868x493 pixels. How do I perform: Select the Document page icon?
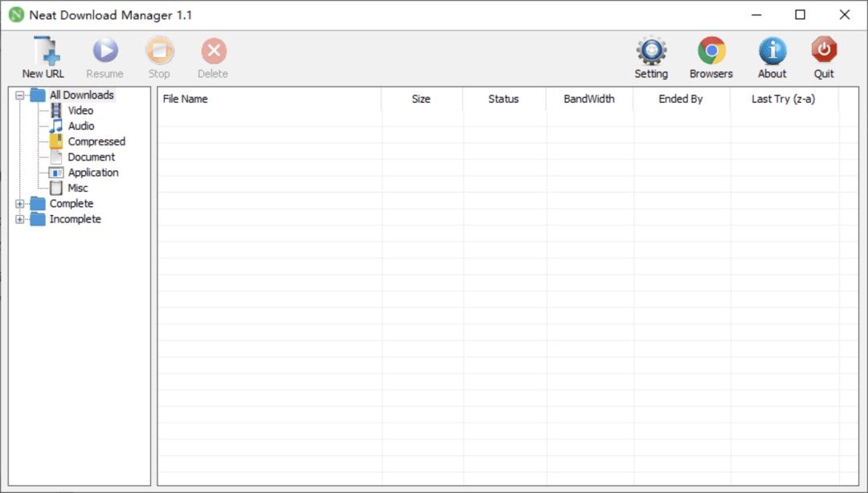click(56, 157)
